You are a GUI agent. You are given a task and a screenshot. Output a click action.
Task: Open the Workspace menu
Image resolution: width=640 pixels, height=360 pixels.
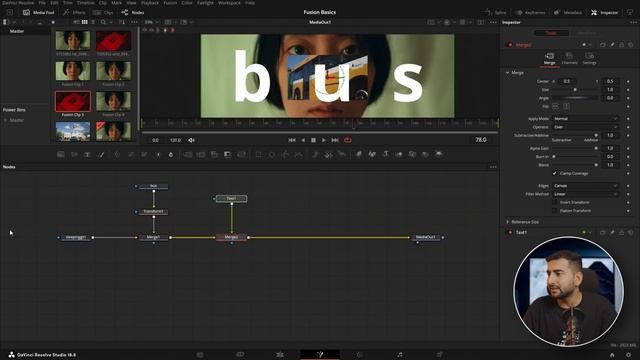tap(229, 3)
